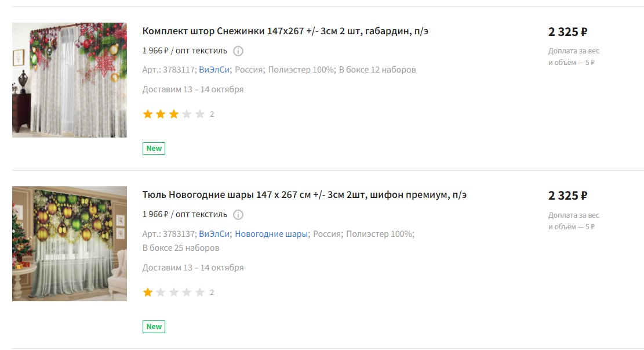Screen dimensions: 644x350
Task: Open info icon beside Снежинки wholesale price
Action: point(238,51)
